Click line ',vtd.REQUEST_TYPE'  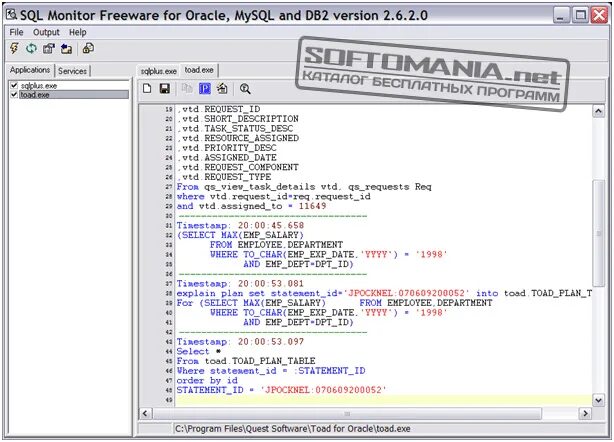(x=224, y=177)
